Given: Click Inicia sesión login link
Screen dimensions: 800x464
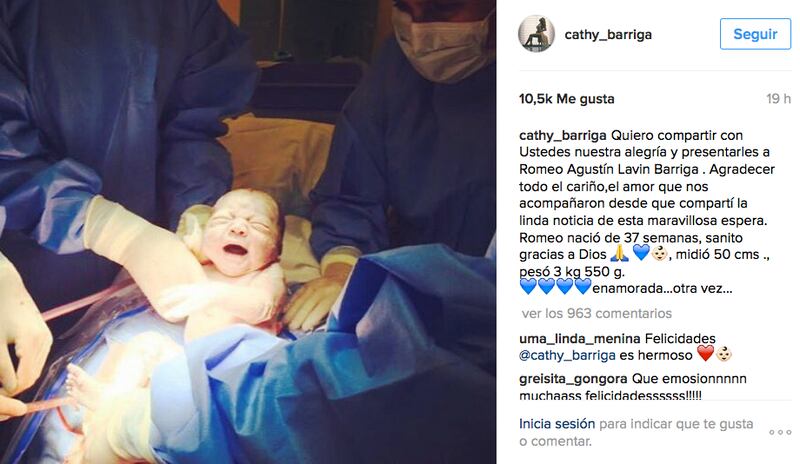Looking at the screenshot, I should point(557,424).
